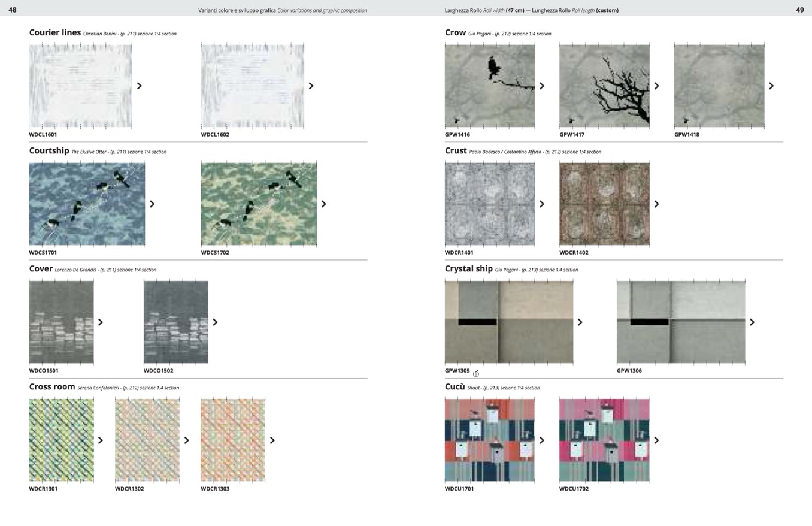Pick the pink Cucù WDCU1702 swatch

tap(604, 440)
